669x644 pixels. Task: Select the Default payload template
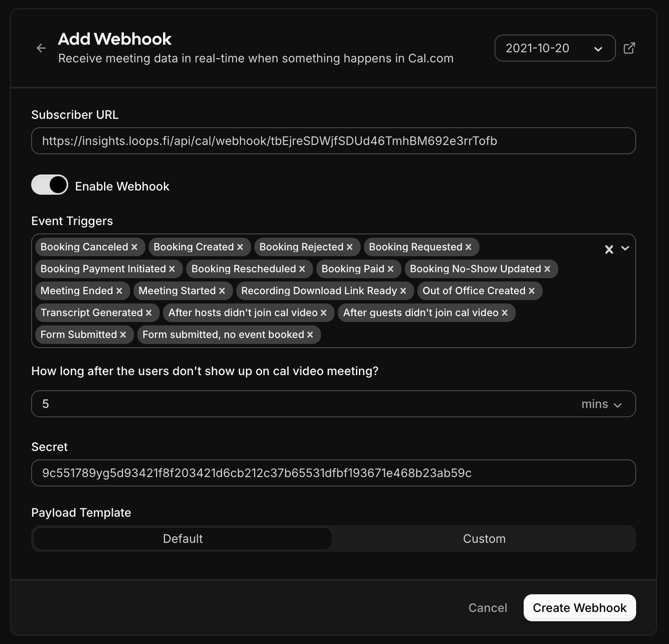tap(182, 539)
